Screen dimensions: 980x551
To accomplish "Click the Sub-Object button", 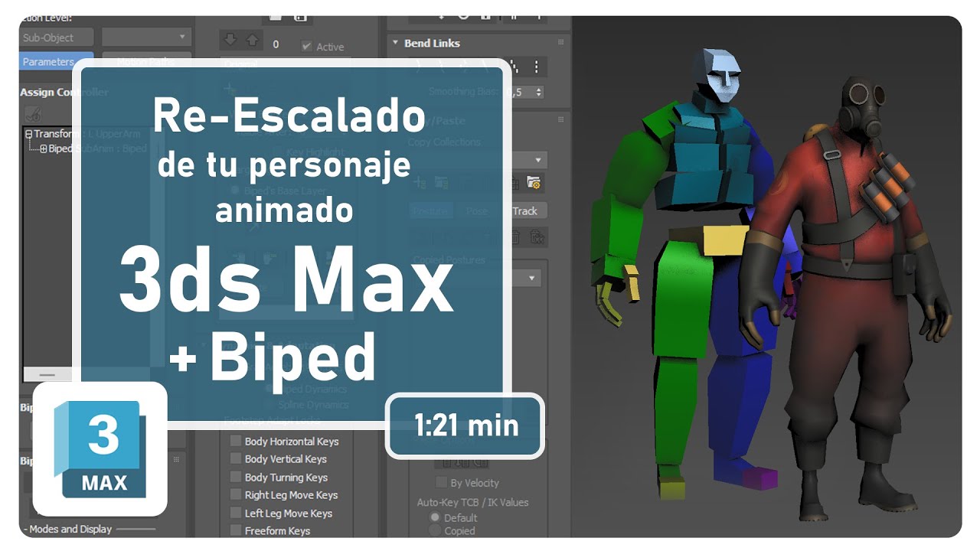I will pyautogui.click(x=56, y=37).
